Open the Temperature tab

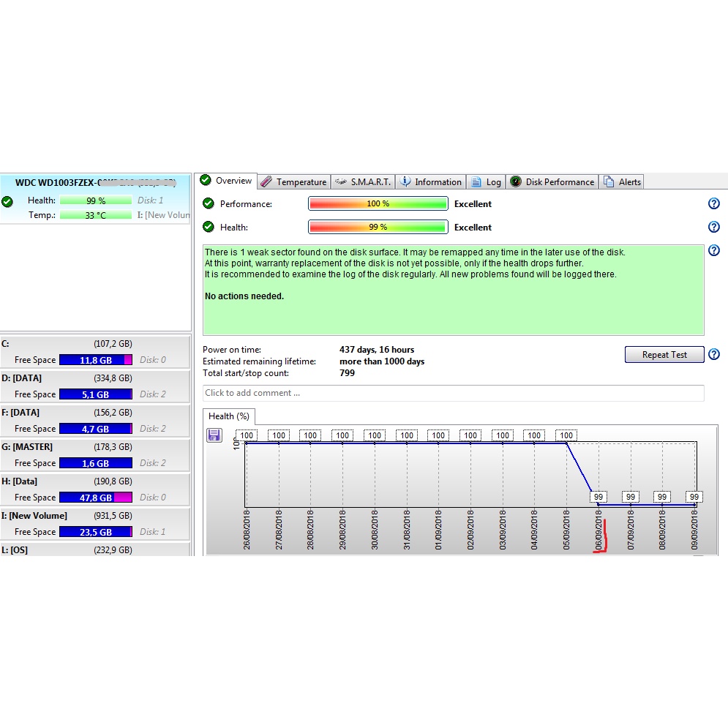tap(293, 182)
